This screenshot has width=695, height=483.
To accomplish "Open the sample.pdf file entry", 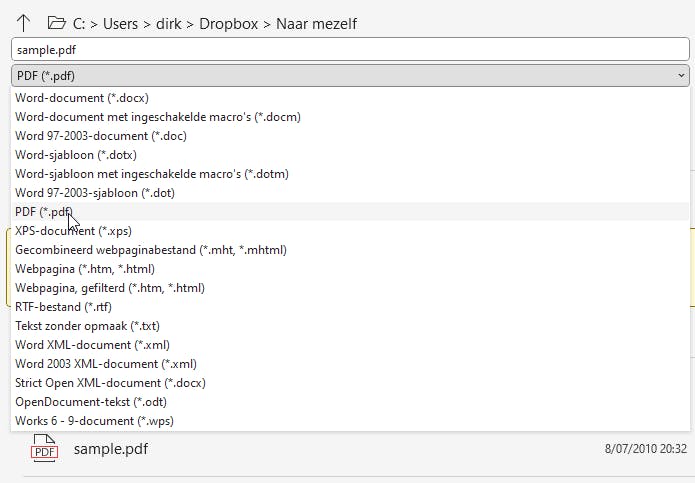I will (111, 449).
